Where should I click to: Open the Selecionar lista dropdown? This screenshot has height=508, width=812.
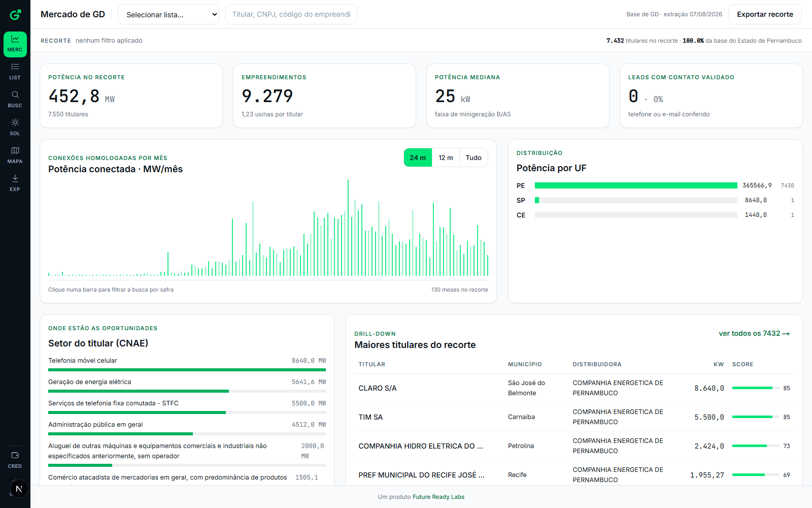pyautogui.click(x=168, y=14)
